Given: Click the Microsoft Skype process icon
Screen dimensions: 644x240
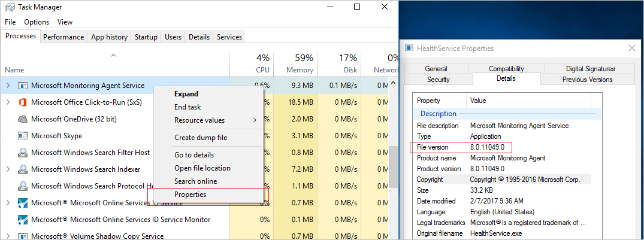Looking at the screenshot, I should coord(23,136).
